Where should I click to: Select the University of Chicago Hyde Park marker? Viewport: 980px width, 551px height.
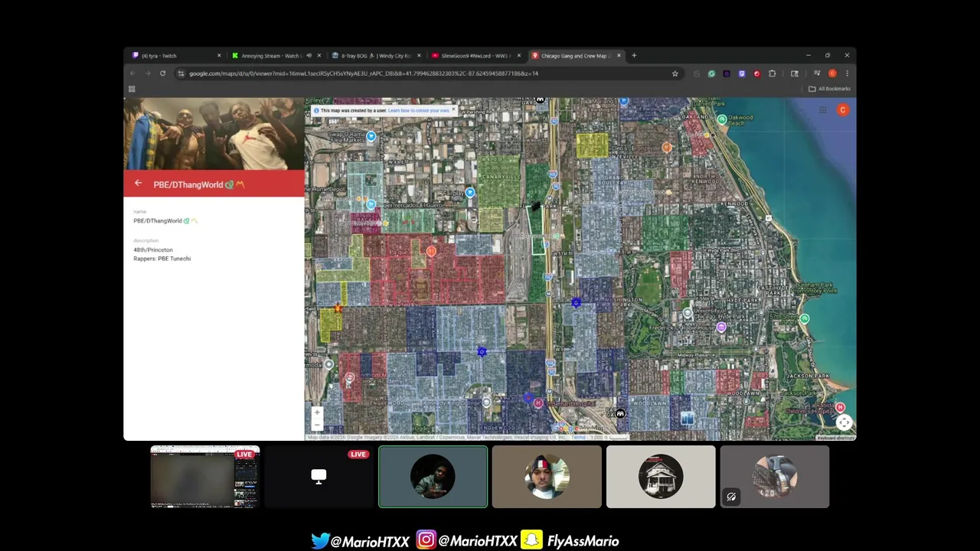[x=688, y=313]
